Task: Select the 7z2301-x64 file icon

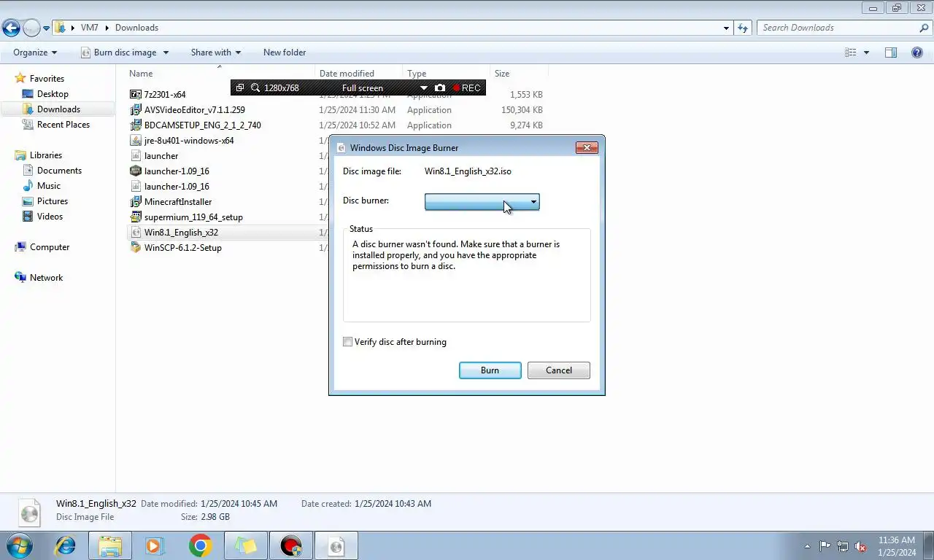Action: (136, 95)
